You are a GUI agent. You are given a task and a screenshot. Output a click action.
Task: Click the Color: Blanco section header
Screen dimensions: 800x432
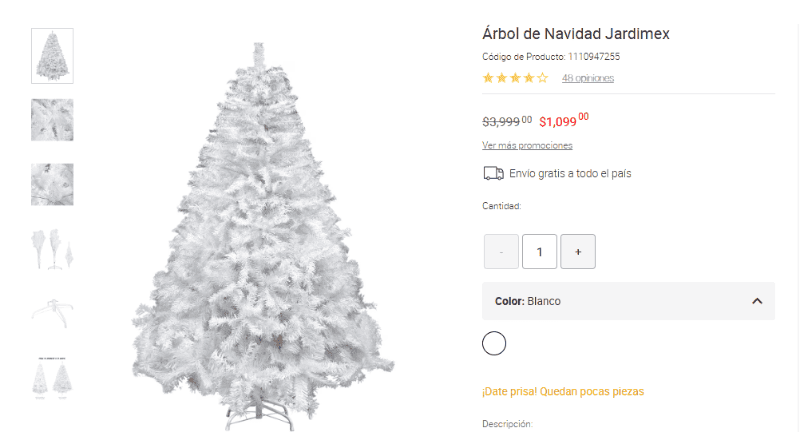click(x=629, y=301)
